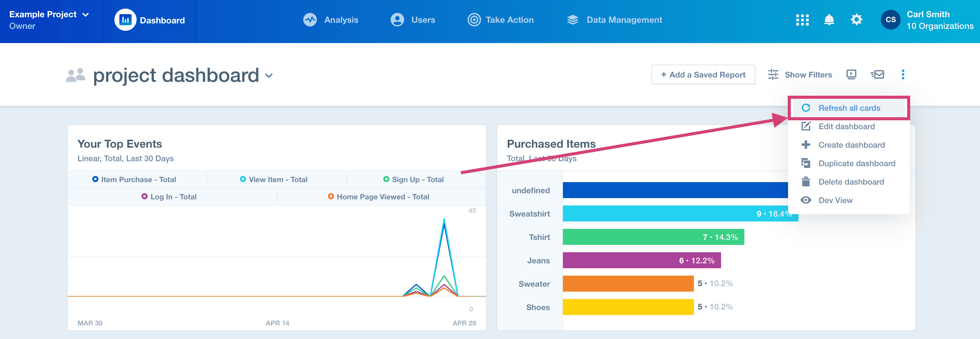This screenshot has width=980, height=339.
Task: Click the notifications bell icon
Action: [x=829, y=19]
